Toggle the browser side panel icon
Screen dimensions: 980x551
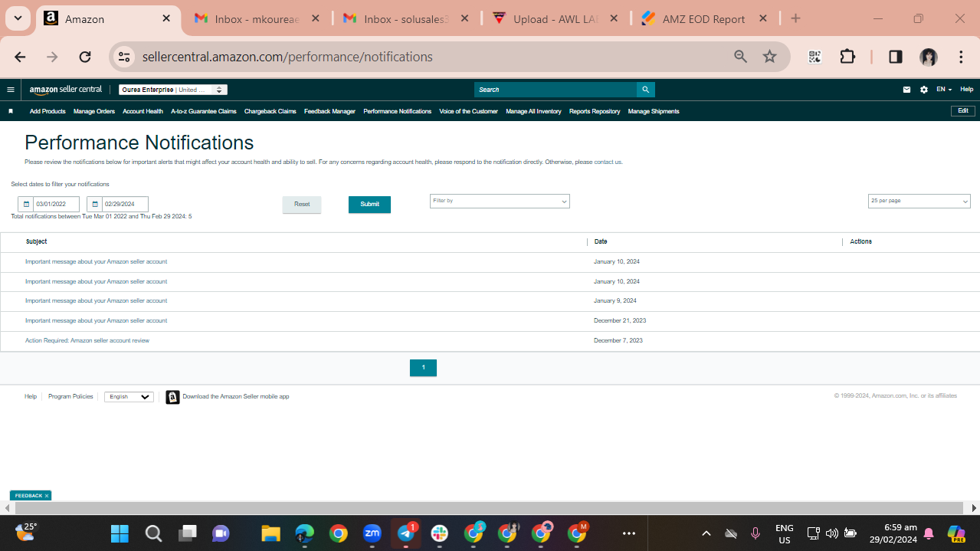tap(895, 57)
